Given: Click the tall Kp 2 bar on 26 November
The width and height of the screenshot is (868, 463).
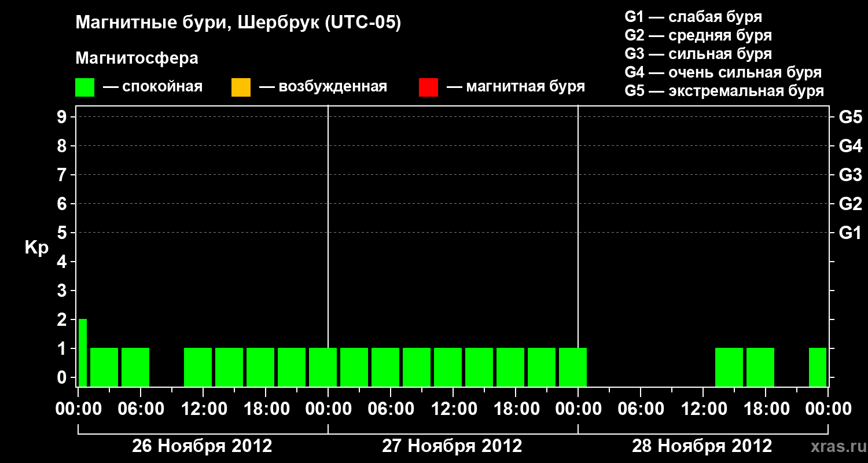Looking at the screenshot, I should pos(83,352).
